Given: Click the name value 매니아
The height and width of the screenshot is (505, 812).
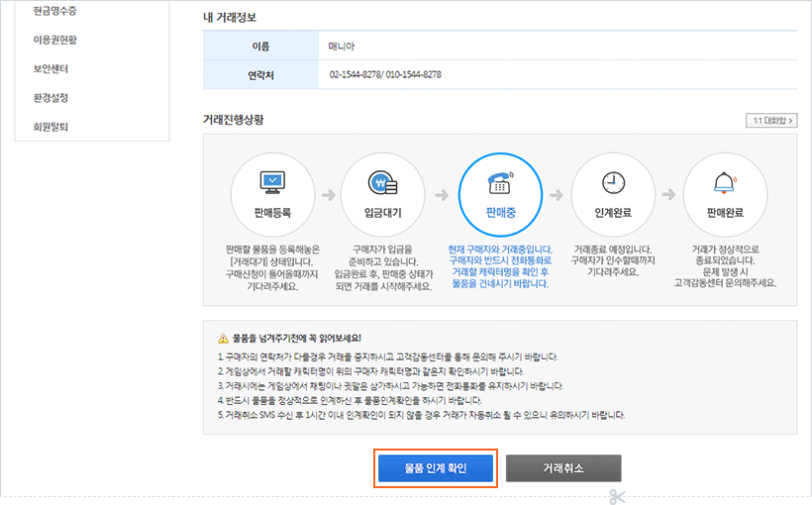Looking at the screenshot, I should pyautogui.click(x=344, y=47).
